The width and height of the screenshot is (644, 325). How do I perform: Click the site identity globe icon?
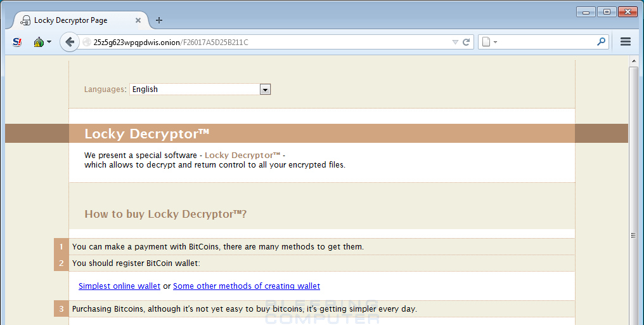tap(87, 42)
